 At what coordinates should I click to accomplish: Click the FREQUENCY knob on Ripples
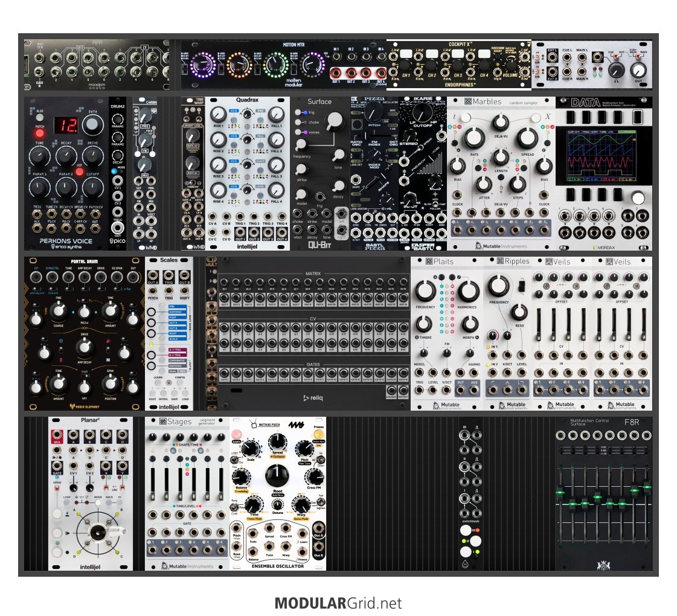tap(498, 285)
